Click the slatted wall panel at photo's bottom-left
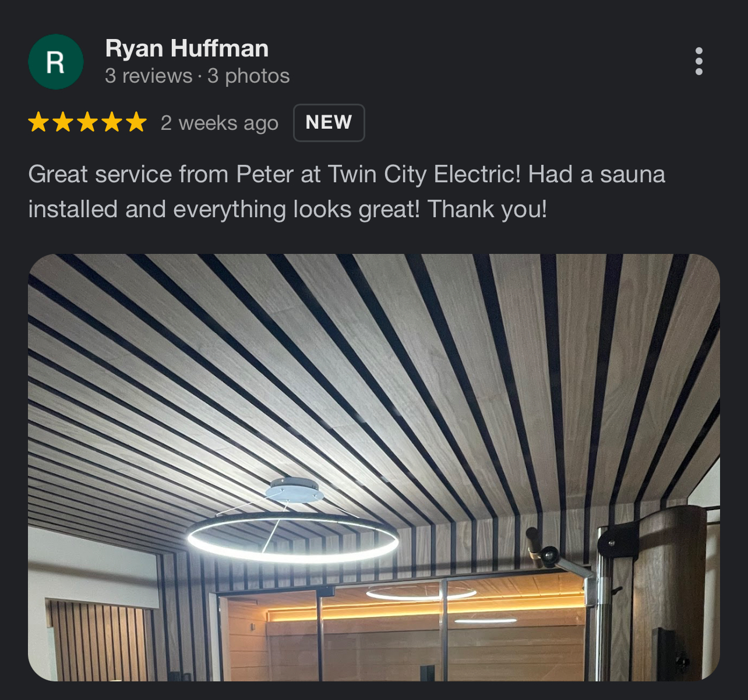748x700 pixels. click(98, 641)
